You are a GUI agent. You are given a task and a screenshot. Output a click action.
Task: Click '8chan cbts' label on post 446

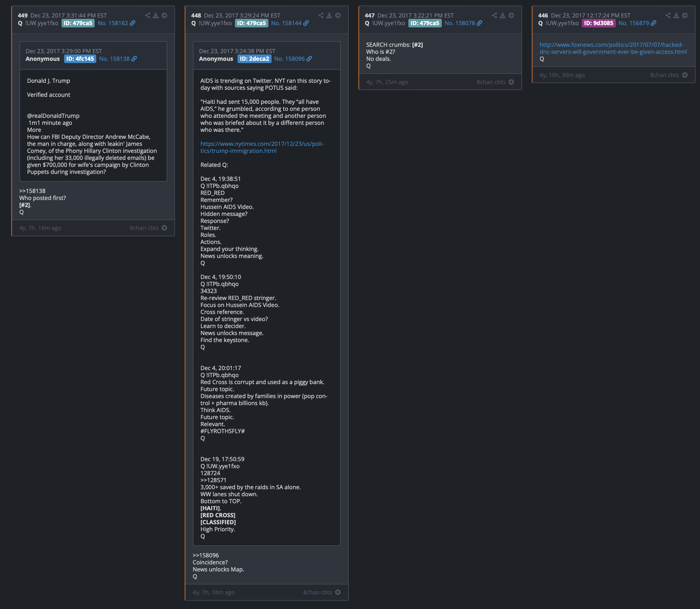point(664,75)
